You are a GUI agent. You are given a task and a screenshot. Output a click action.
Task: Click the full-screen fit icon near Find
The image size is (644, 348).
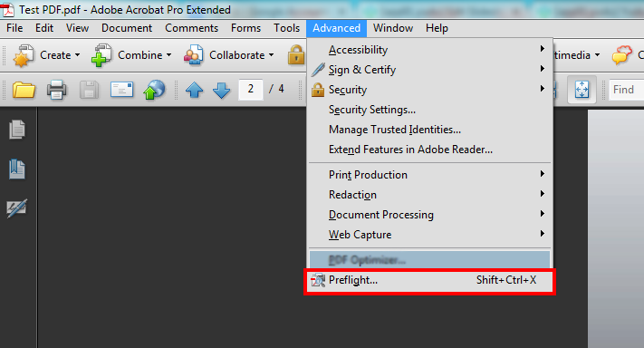pos(582,89)
